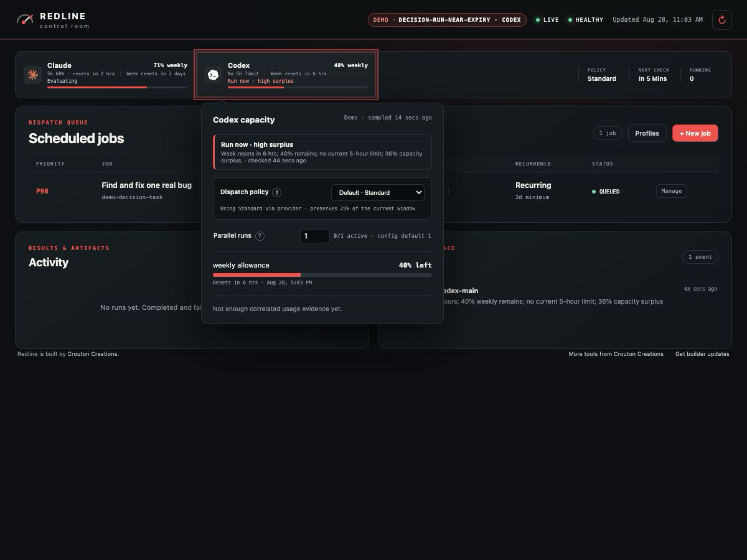Click the Scheduled jobs heading
The height and width of the screenshot is (560, 747).
[77, 138]
